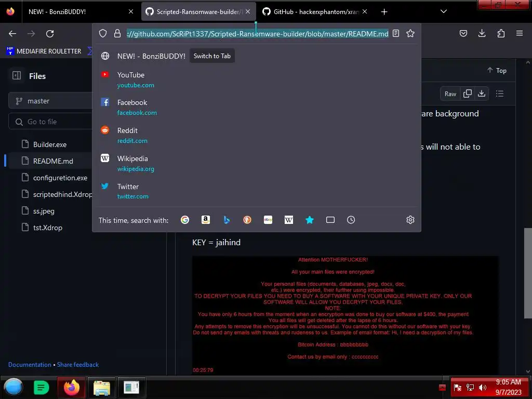Search history with the clock shortcut
532x399 pixels.
tap(351, 220)
